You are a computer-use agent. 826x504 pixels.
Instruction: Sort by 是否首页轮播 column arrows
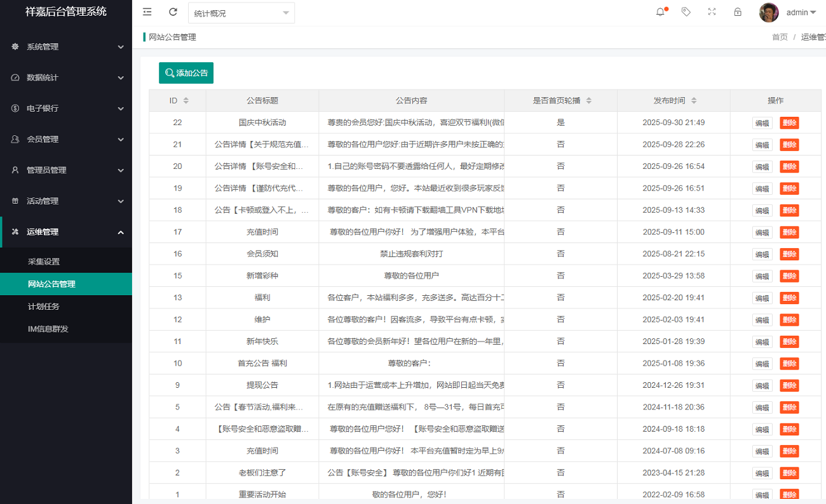click(x=588, y=101)
